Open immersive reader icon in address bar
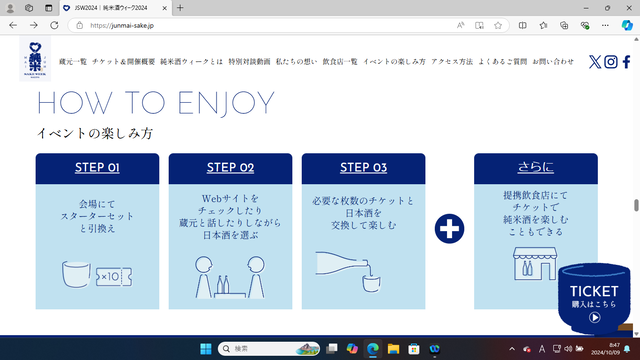 [479, 25]
